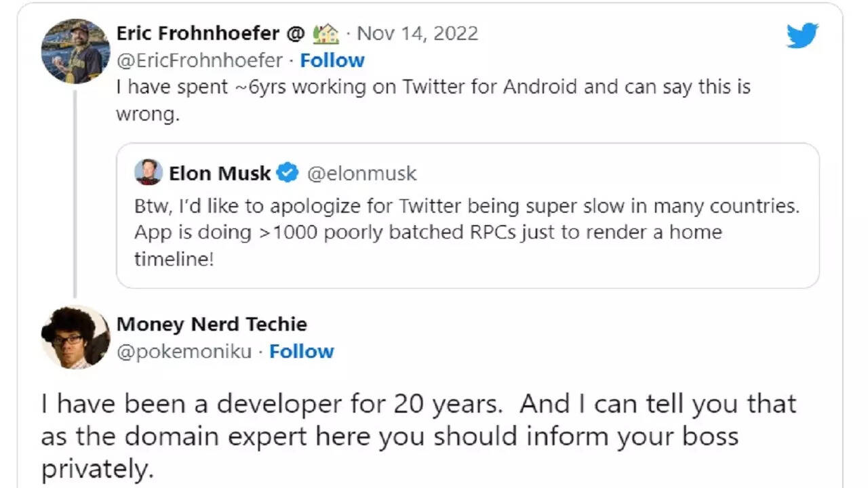Visit the @EricFrohnhoefer handle
Screen dimensions: 868x488
pyautogui.click(x=199, y=60)
